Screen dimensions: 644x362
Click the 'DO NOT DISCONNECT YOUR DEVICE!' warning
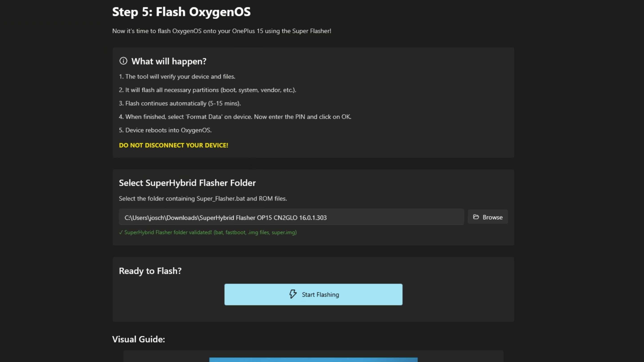(x=174, y=145)
